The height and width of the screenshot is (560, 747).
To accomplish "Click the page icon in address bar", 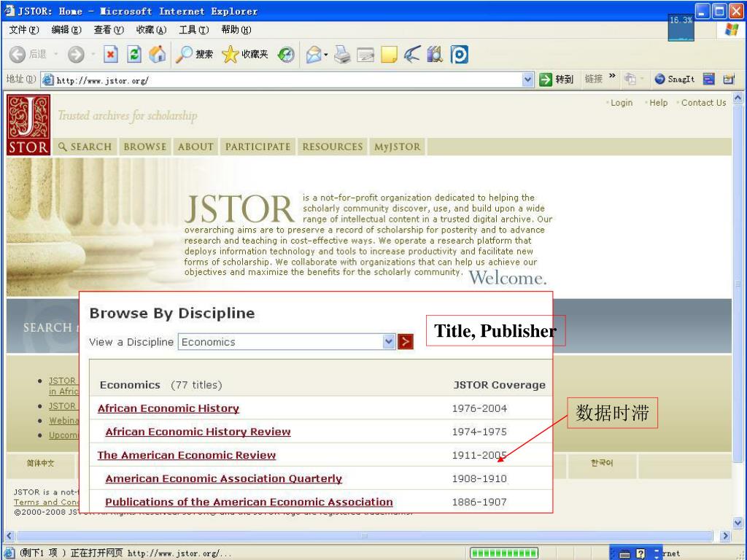I will [x=47, y=80].
